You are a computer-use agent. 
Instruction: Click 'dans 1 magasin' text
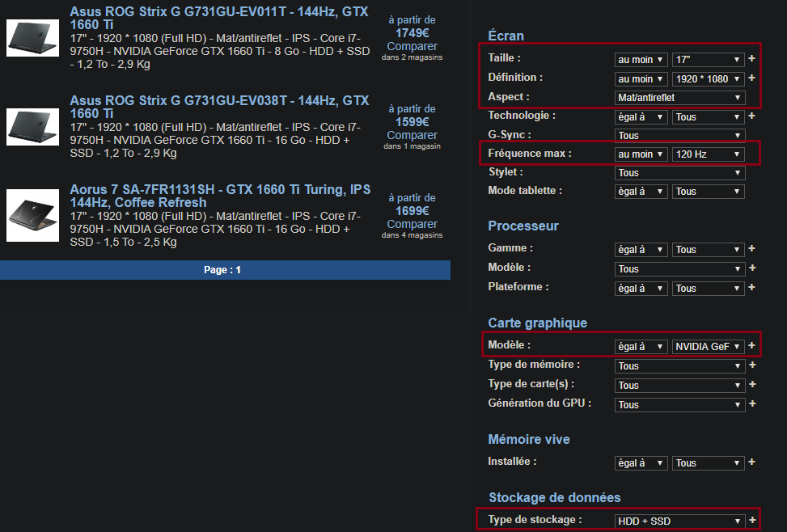click(412, 146)
